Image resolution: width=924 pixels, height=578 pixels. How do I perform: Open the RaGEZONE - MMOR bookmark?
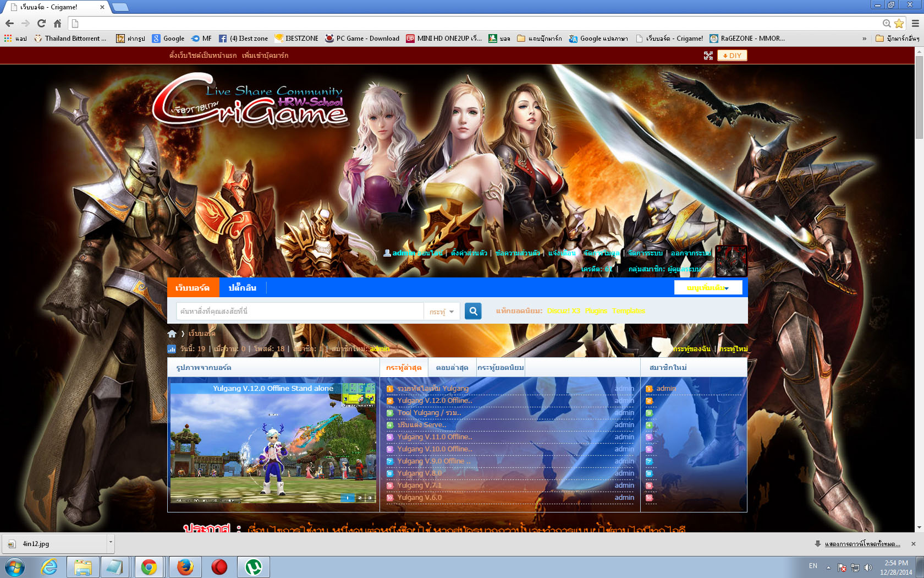coord(747,39)
